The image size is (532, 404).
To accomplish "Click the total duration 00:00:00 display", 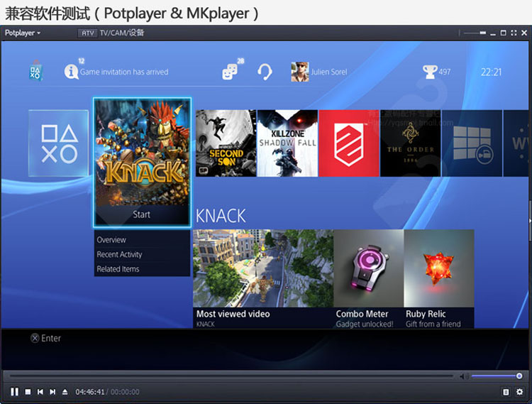I will click(125, 392).
